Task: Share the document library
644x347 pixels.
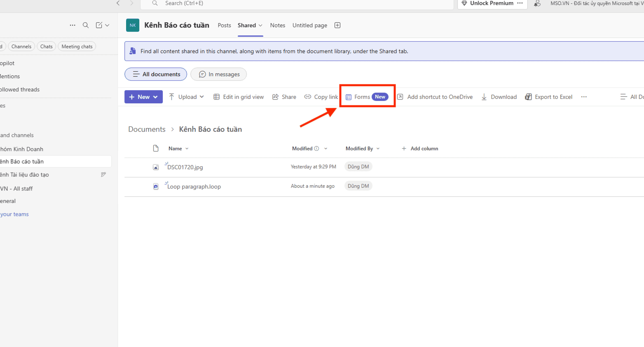Action: pos(284,97)
